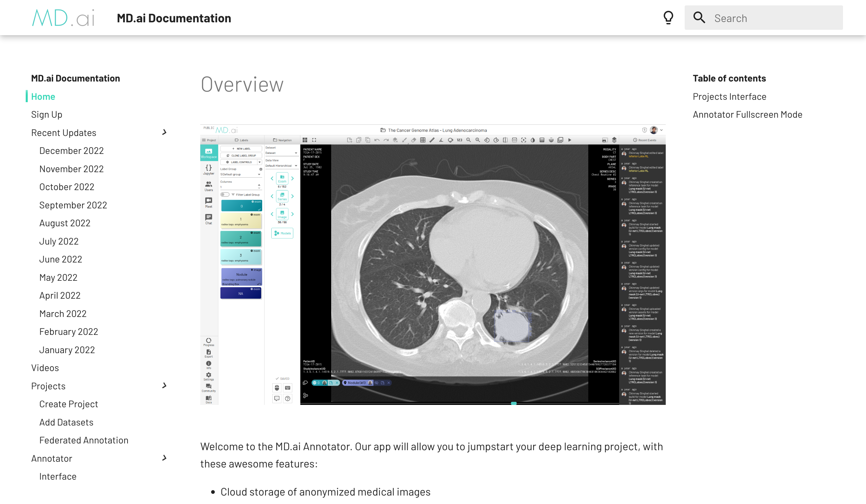866x504 pixels.
Task: Click the Overview page heading
Action: pos(242,85)
